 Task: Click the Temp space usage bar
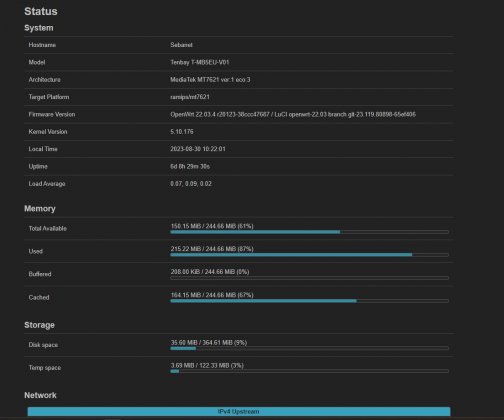tap(310, 371)
